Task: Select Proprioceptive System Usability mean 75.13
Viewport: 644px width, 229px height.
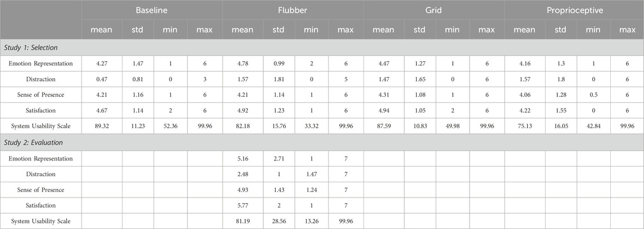Action: (x=525, y=127)
